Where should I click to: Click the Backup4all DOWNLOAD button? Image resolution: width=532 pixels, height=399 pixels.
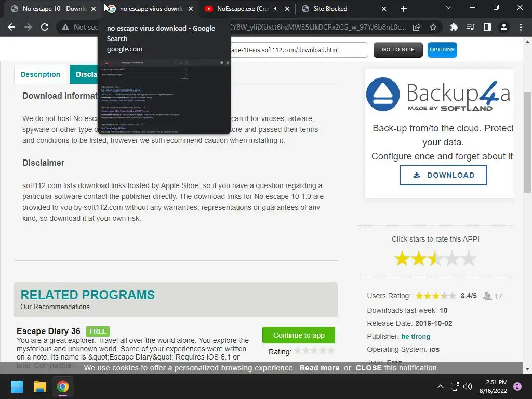443,175
